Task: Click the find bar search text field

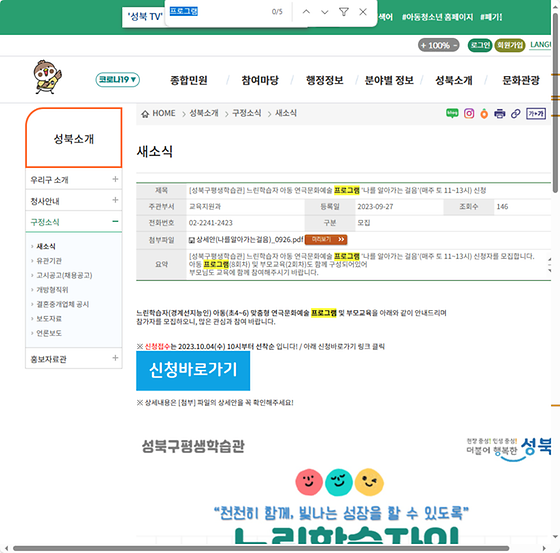Action: pyautogui.click(x=218, y=12)
